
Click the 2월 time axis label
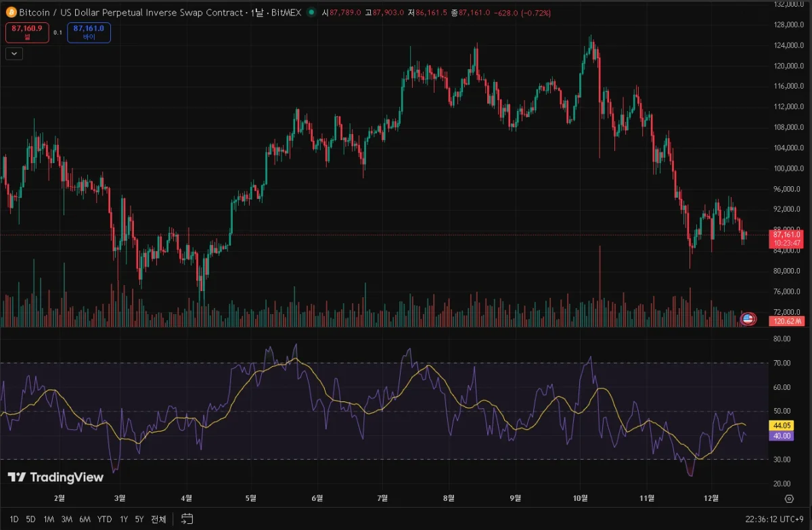(59, 498)
